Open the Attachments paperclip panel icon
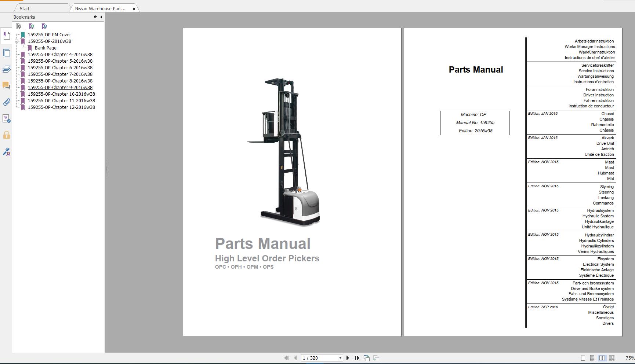Viewport: 635px width, 364px height. click(x=6, y=102)
